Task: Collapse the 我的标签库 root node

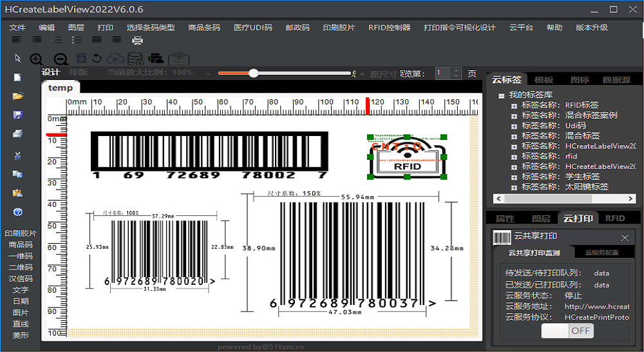Action: pyautogui.click(x=501, y=95)
